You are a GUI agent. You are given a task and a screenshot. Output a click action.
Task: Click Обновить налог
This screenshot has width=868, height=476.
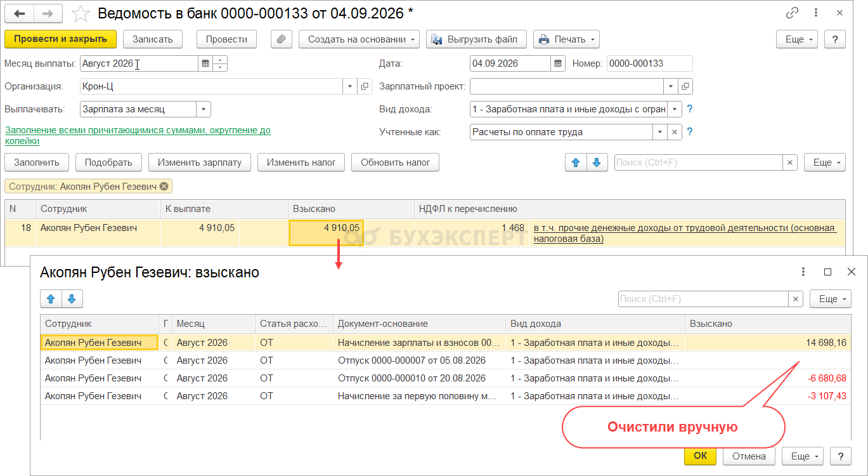coord(396,162)
